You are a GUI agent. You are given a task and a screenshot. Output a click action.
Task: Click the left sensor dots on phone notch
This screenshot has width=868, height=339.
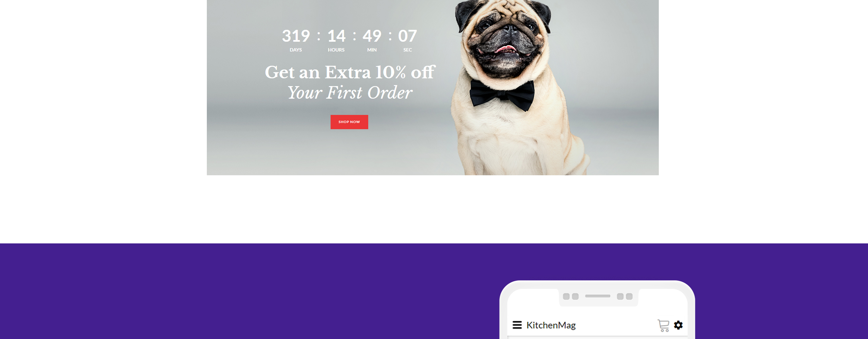click(571, 296)
